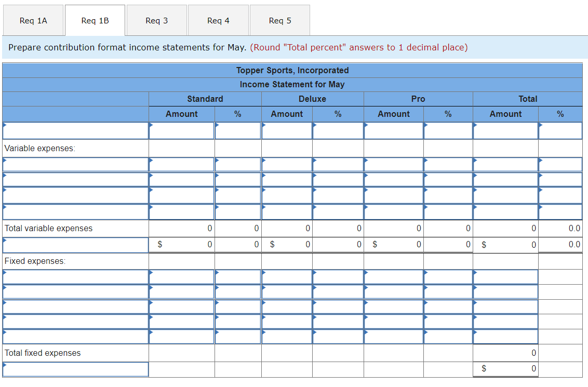
Task: Click the Standard Amount cell in the top row
Action: [181, 131]
